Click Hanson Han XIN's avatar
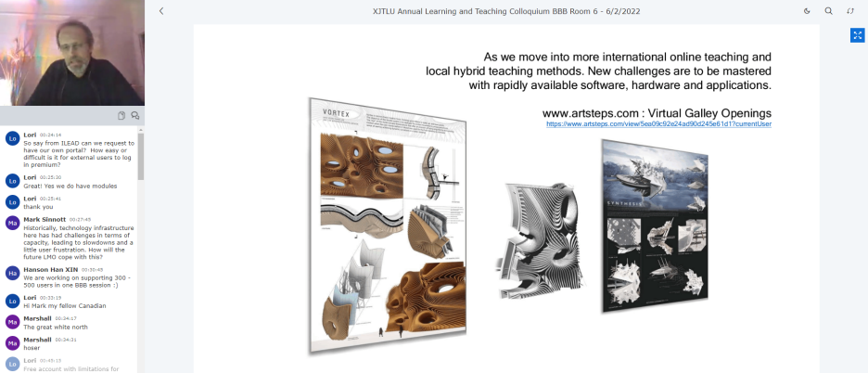 (12, 273)
